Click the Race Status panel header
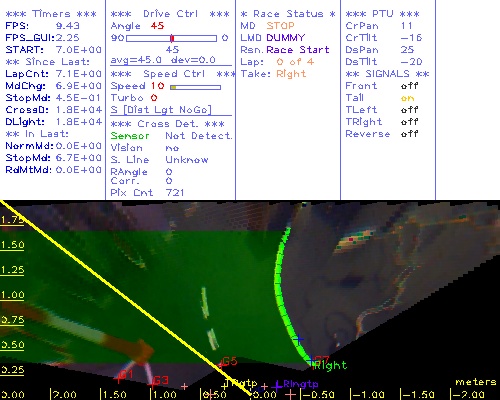Viewport: 500px width, 400px height. 288,14
